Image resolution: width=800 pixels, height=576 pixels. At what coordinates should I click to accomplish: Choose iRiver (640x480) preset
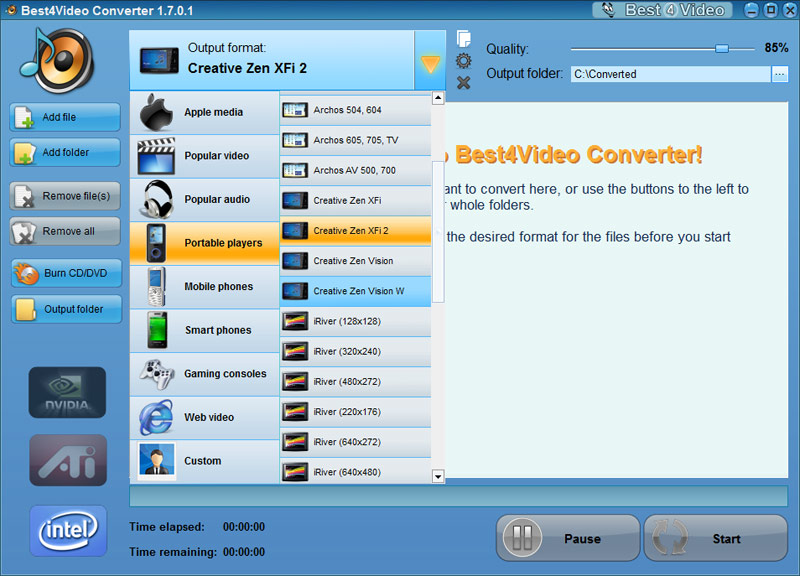coord(356,471)
